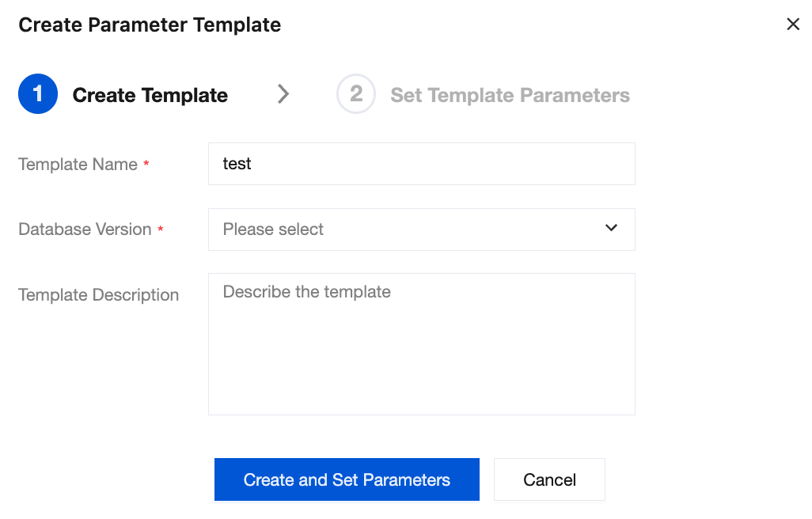Click the Template Name field label

pyautogui.click(x=78, y=165)
